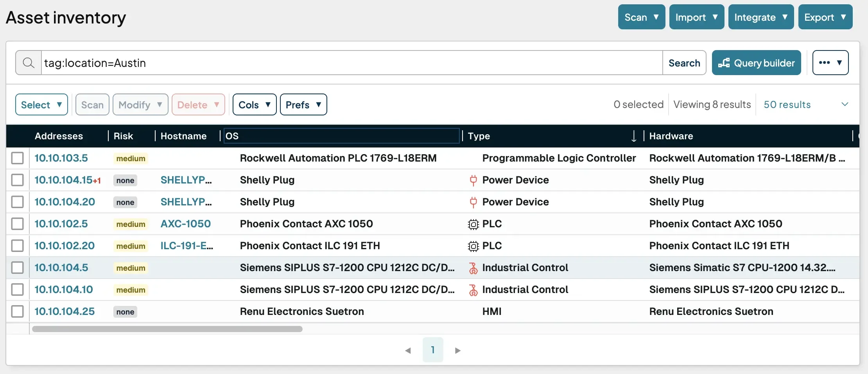Click the magnifier icon in search bar
The height and width of the screenshot is (374, 868).
[29, 63]
